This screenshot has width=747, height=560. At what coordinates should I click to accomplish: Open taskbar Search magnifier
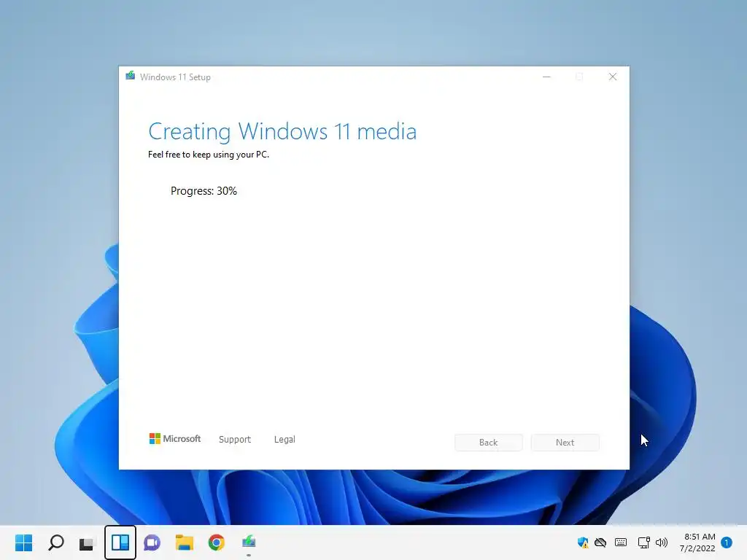56,542
